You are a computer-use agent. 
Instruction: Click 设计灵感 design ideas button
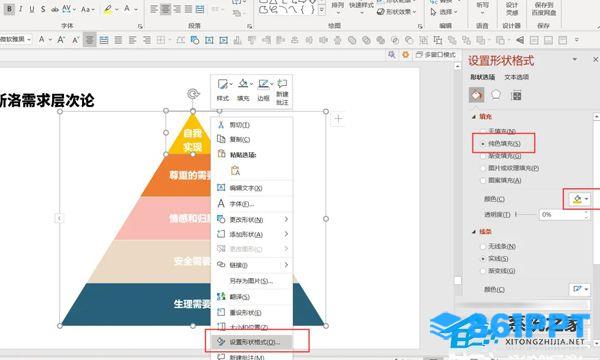click(512, 8)
